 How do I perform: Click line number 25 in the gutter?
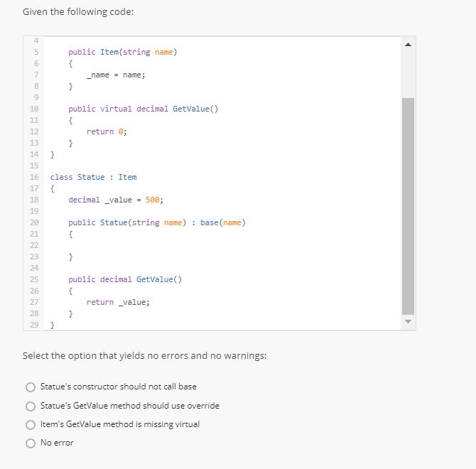click(34, 279)
